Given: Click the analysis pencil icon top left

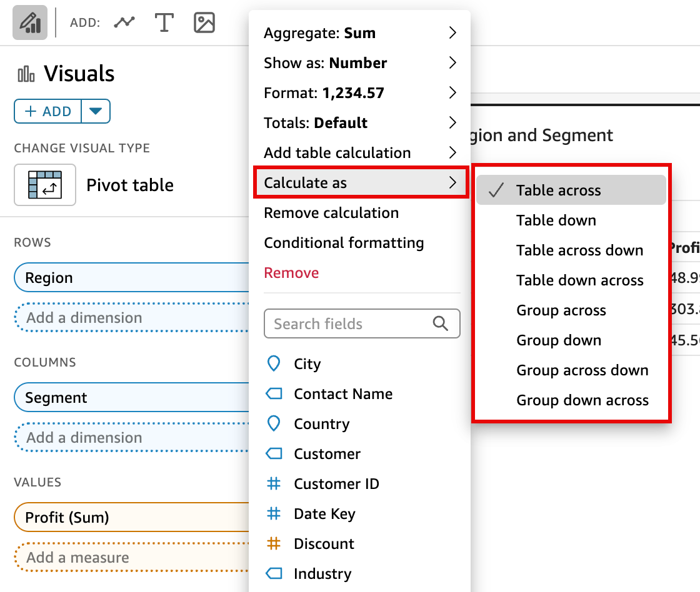Looking at the screenshot, I should coord(29,22).
